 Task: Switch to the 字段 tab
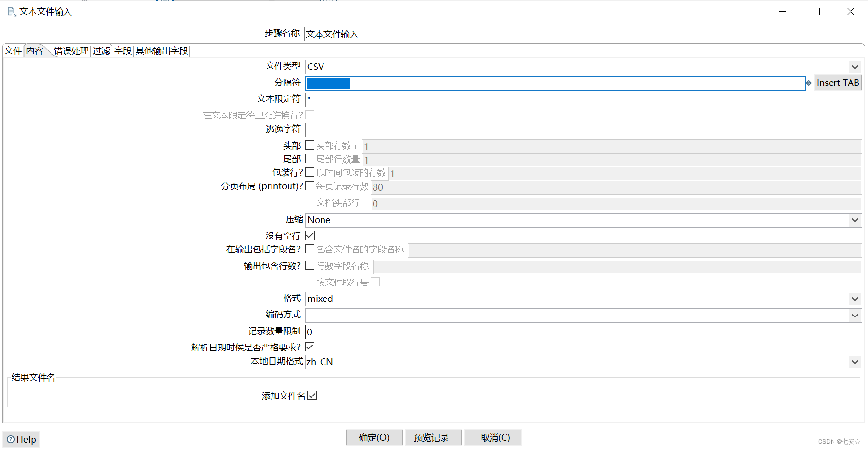122,50
